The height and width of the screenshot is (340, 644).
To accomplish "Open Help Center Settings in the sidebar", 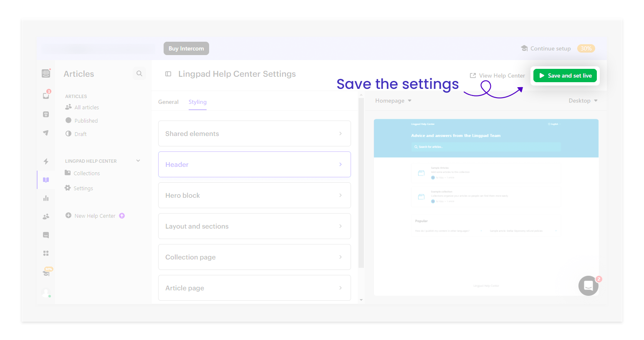I will pos(83,188).
